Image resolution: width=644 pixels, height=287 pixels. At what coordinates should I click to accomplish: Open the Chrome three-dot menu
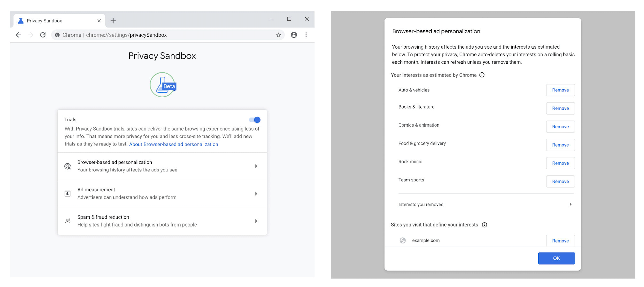306,35
